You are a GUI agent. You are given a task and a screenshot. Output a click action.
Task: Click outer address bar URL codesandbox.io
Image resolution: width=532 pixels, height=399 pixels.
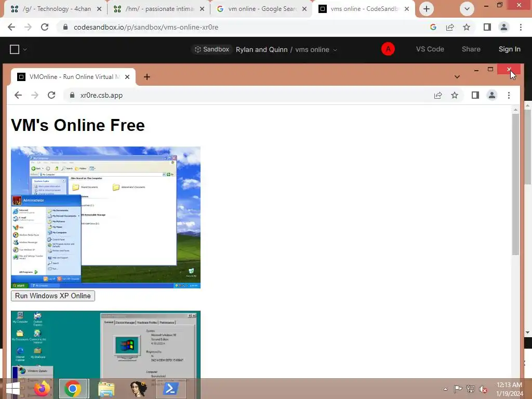tap(146, 27)
